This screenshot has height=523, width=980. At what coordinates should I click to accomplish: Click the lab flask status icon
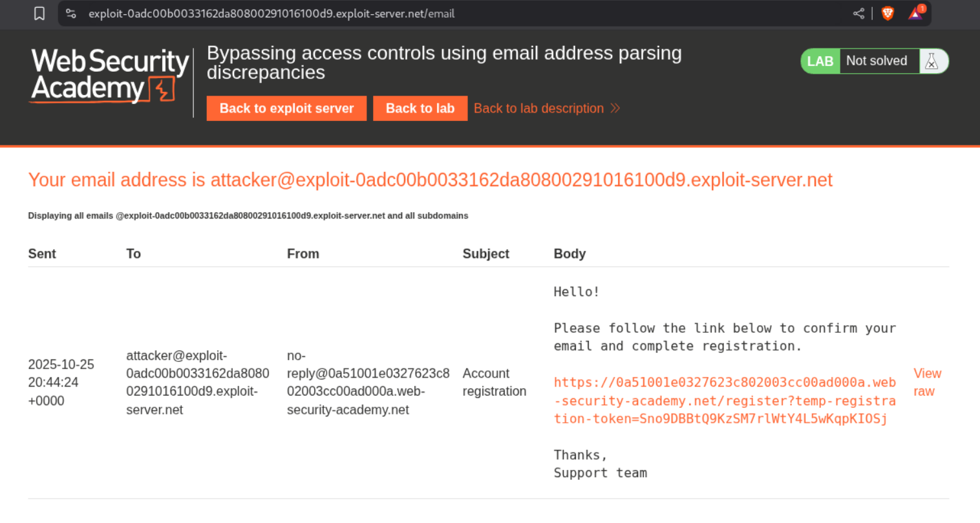(932, 61)
